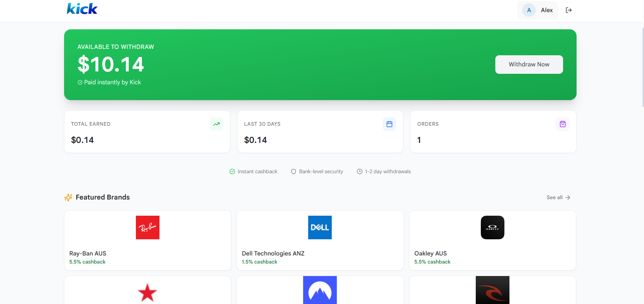Click the page vertical scrollbar

pos(643,67)
